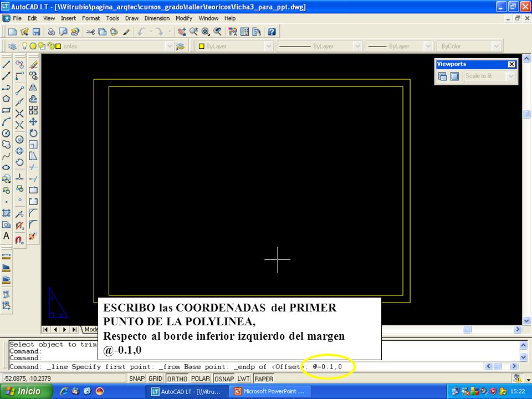Click the Help question mark icon
This screenshot has width=532, height=399.
(272, 32)
